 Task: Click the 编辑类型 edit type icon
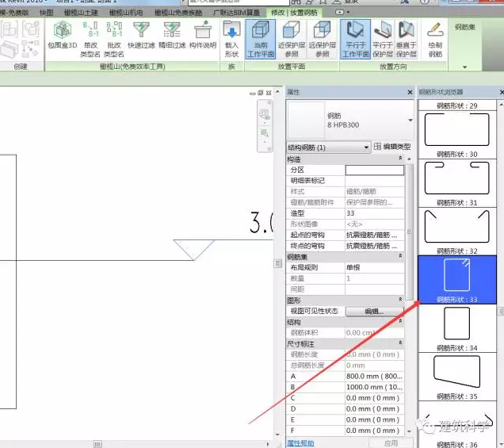pyautogui.click(x=377, y=147)
